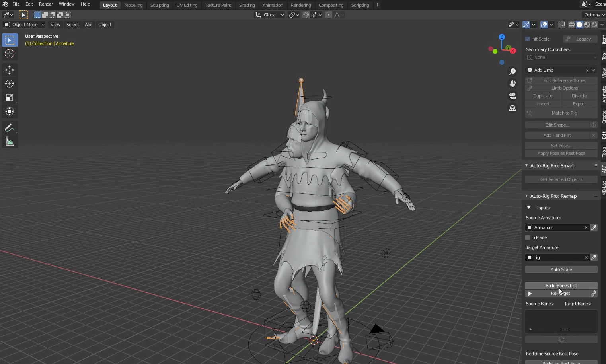606x364 pixels.
Task: Select the Measure tool
Action: (10, 142)
